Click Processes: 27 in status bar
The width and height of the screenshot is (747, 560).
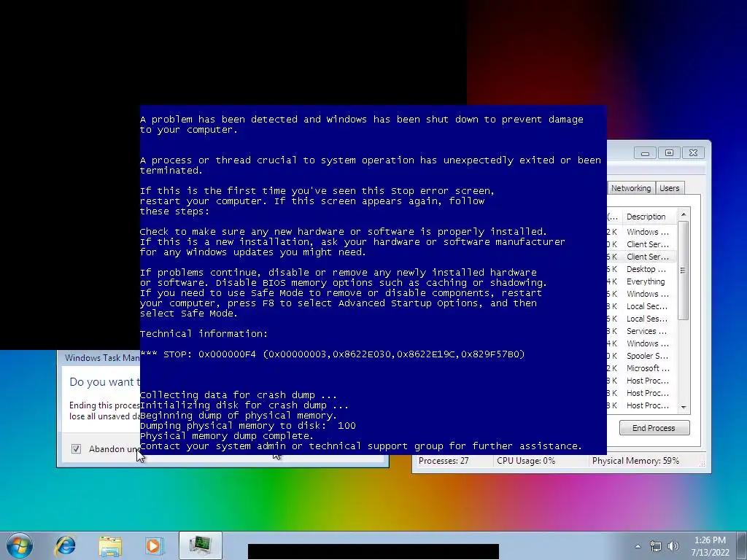click(x=444, y=461)
